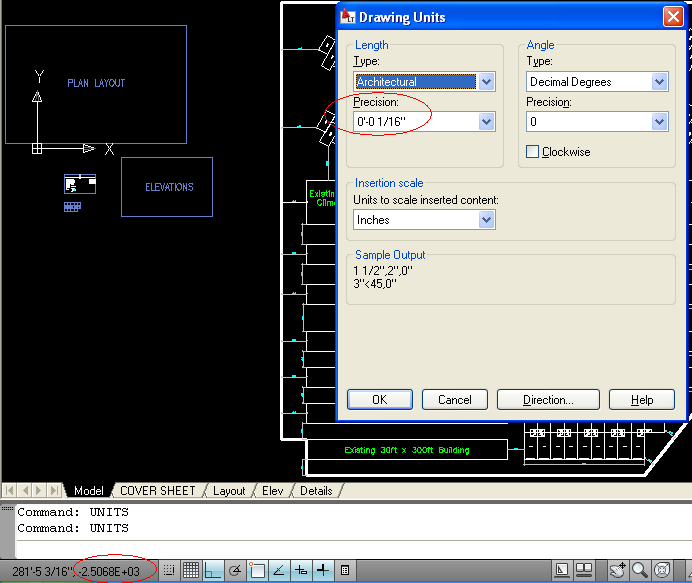Open the Length Type dropdown arrow

point(486,82)
